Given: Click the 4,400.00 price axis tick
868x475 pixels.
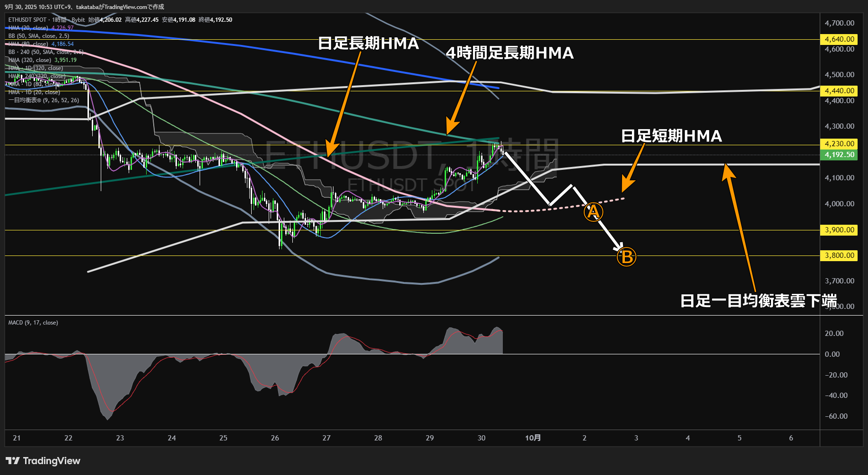Looking at the screenshot, I should point(840,101).
